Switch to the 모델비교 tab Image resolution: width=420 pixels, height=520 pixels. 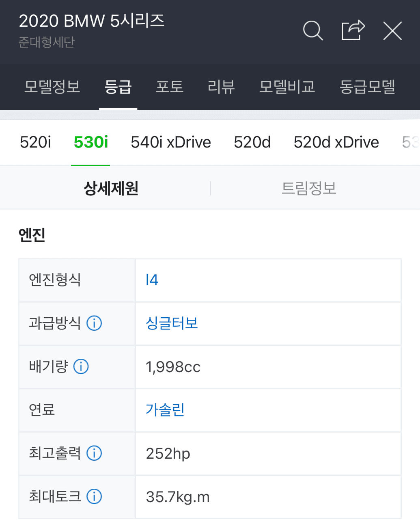tap(286, 87)
